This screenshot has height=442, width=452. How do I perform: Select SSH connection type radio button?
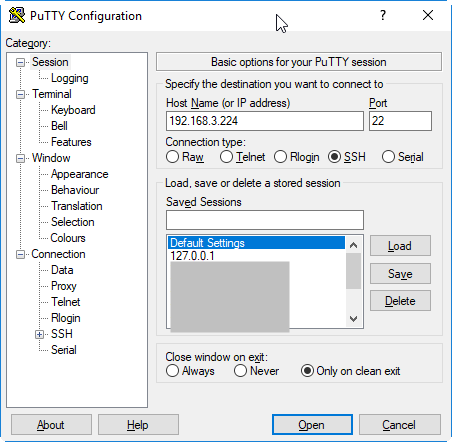(334, 157)
